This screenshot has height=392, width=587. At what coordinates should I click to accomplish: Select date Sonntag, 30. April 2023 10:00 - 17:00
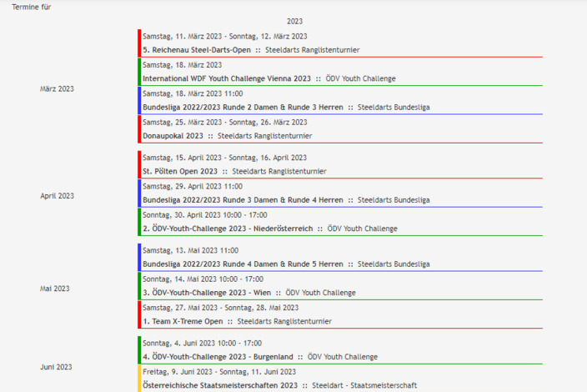(x=205, y=215)
